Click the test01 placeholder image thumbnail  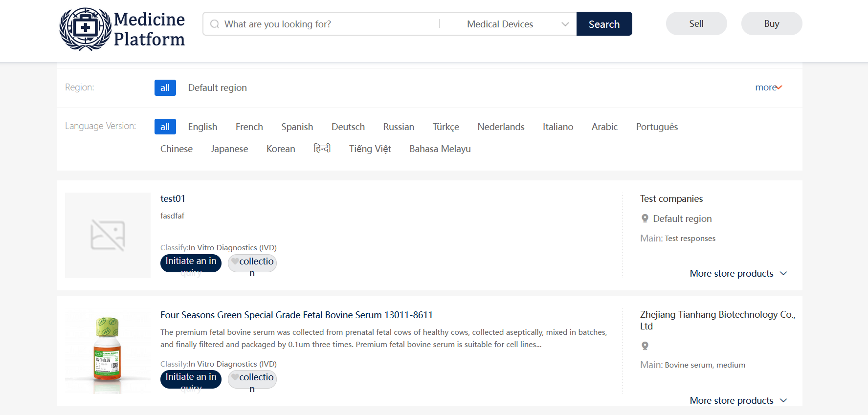click(108, 235)
